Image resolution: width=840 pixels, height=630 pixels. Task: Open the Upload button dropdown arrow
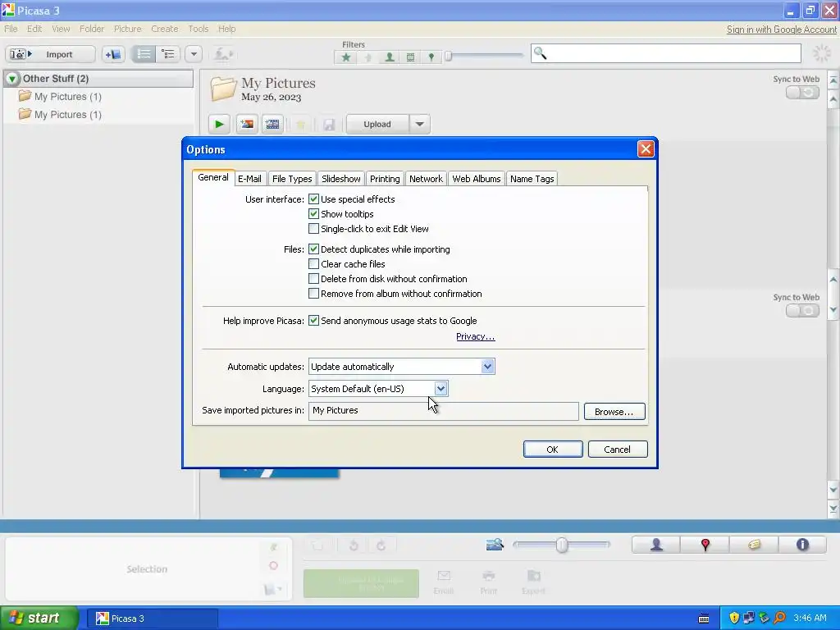(419, 125)
